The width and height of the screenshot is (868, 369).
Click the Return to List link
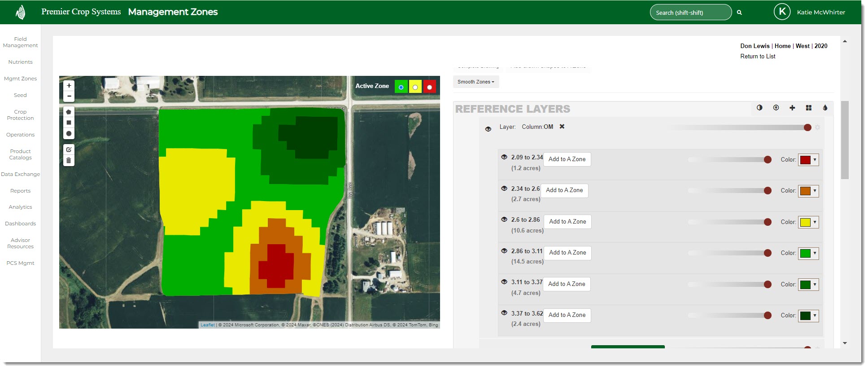[x=758, y=56]
